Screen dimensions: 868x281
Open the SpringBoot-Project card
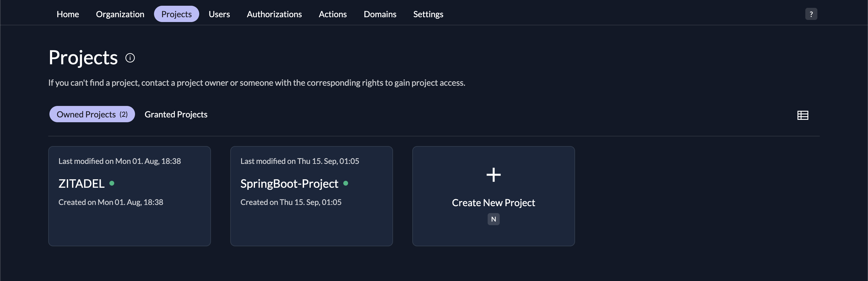pos(311,216)
